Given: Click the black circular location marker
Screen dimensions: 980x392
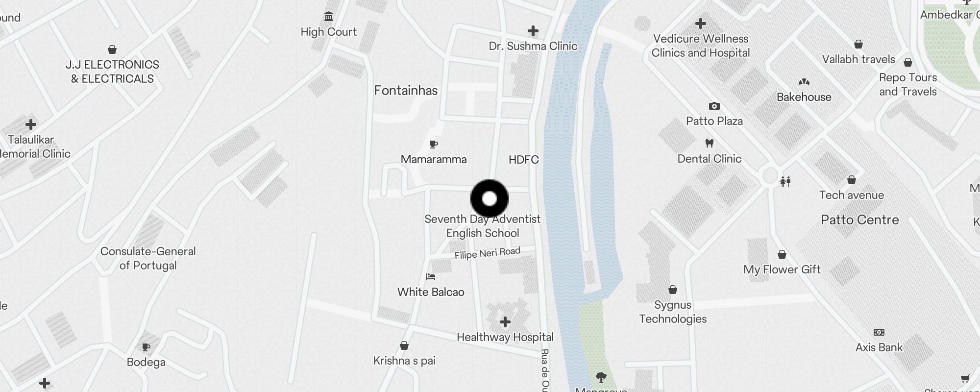Looking at the screenshot, I should pyautogui.click(x=490, y=198).
